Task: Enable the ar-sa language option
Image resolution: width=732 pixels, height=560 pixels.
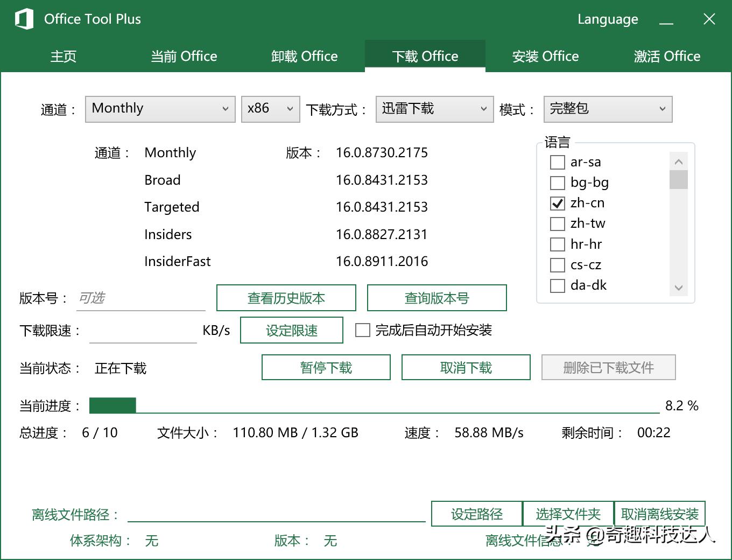Action: tap(557, 162)
